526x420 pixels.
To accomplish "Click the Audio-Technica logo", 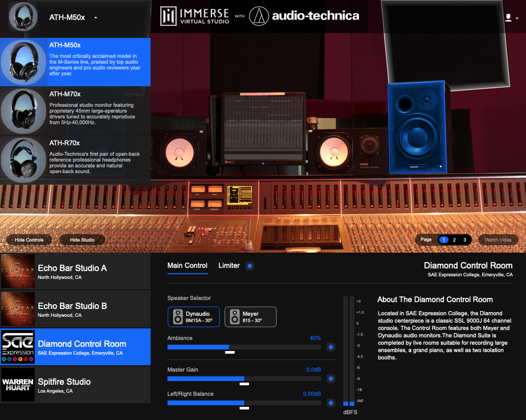I will 304,16.
